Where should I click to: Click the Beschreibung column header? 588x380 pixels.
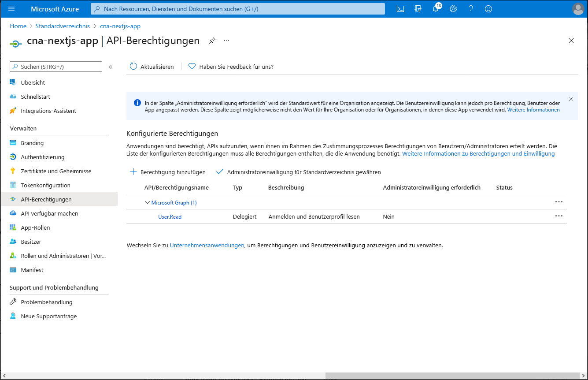[286, 187]
